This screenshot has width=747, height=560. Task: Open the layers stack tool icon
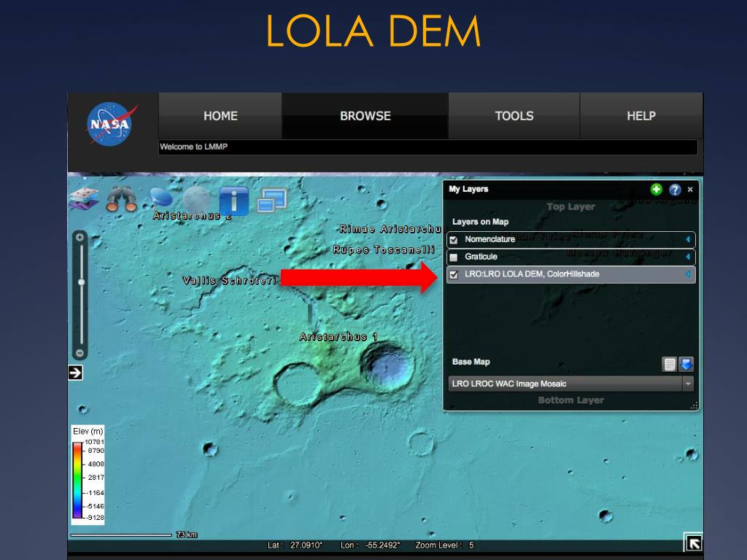click(x=84, y=198)
